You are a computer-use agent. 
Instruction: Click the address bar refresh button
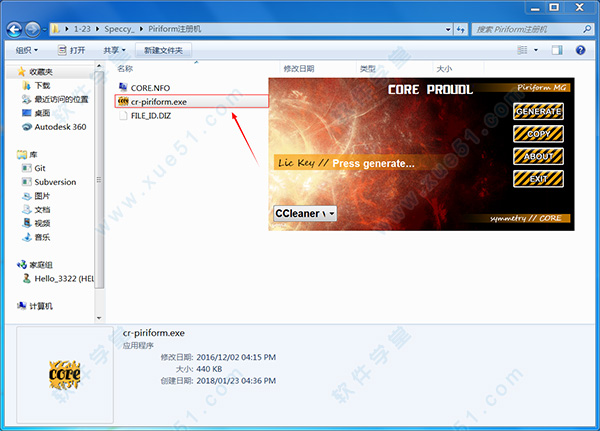[460, 29]
